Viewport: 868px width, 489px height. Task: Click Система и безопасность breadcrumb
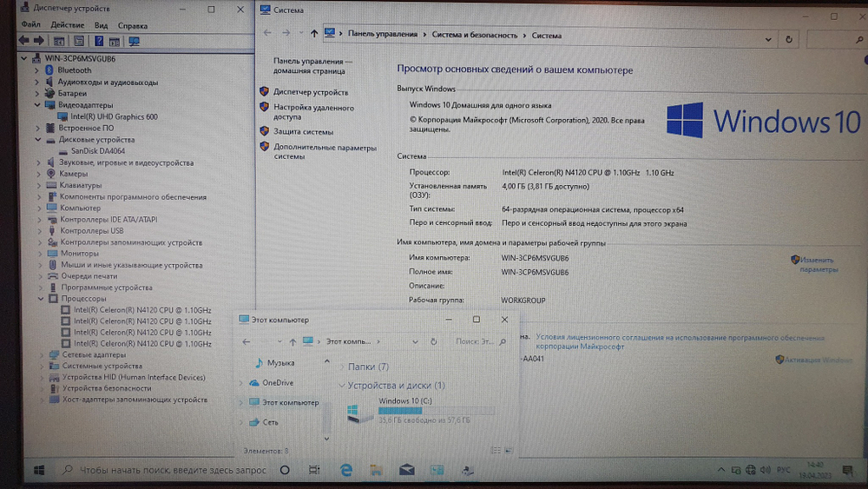point(475,35)
